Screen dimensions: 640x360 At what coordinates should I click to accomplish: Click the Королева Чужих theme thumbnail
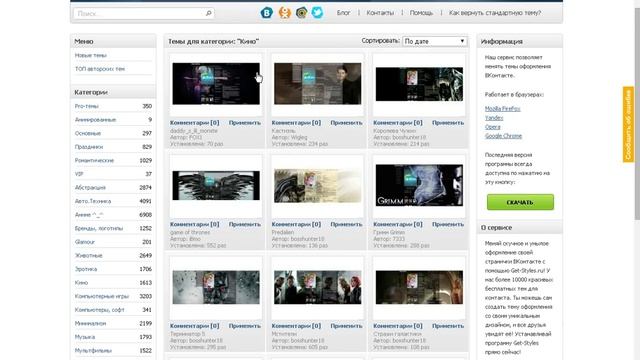pos(419,84)
